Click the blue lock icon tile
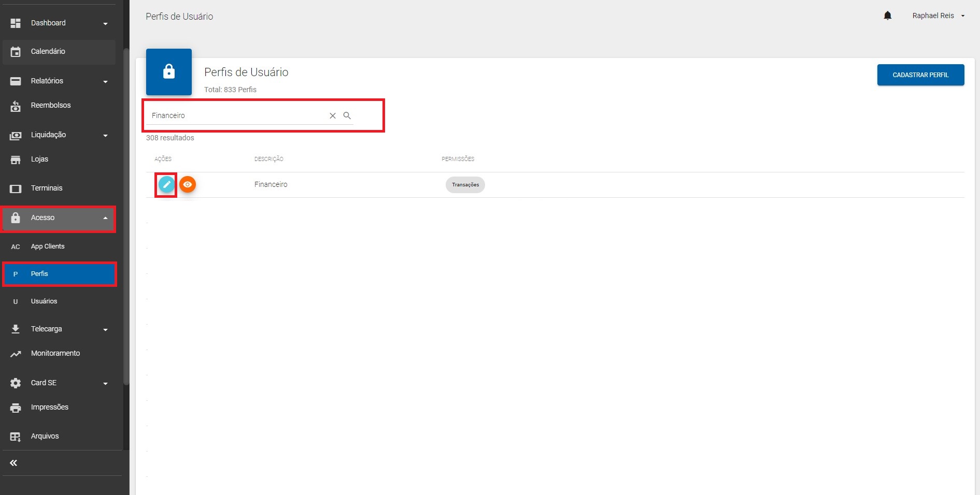Screen dimensions: 980x495 click(169, 72)
